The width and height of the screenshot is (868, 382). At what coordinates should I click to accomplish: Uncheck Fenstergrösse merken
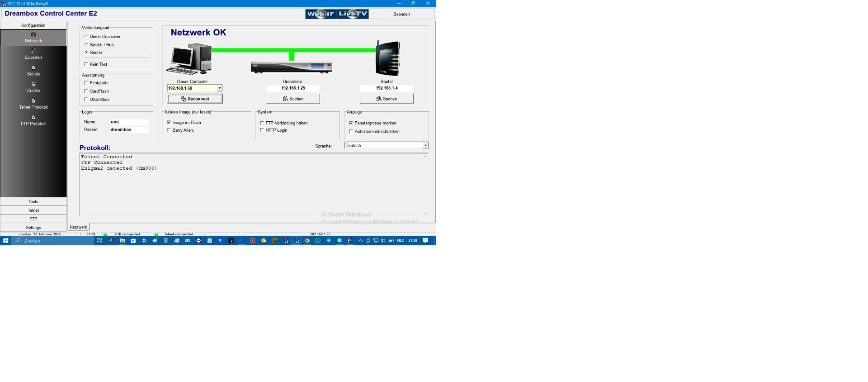(351, 123)
